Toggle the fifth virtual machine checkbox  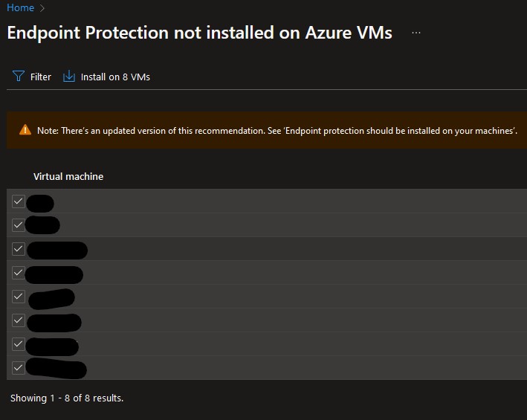click(19, 297)
